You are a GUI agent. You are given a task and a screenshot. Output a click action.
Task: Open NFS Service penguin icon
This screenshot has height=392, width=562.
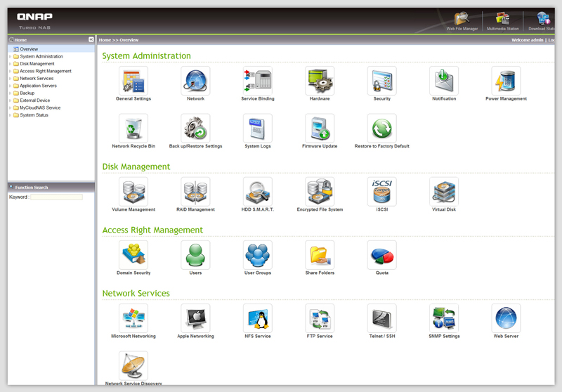tap(258, 318)
